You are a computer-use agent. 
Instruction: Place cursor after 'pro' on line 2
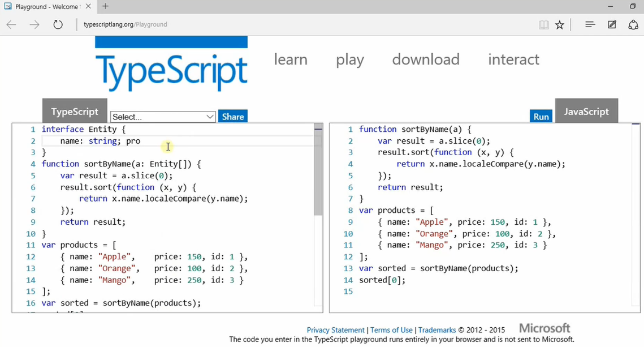140,141
